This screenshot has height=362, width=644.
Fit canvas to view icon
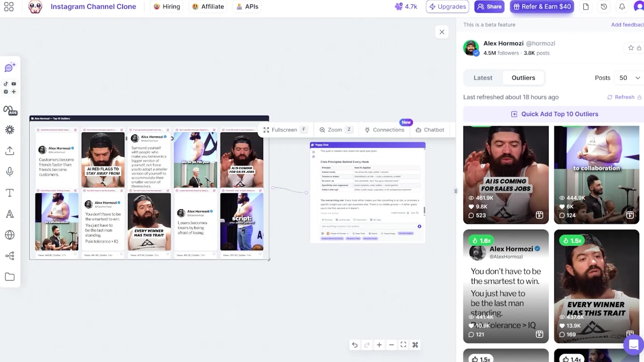tap(403, 345)
